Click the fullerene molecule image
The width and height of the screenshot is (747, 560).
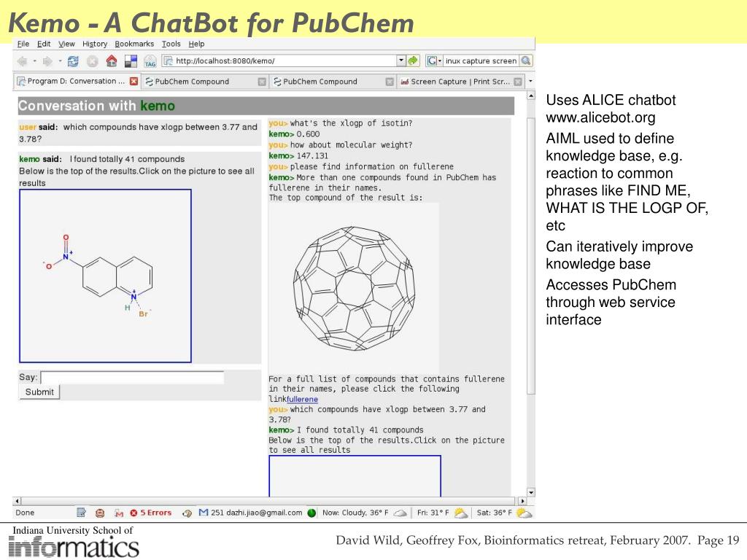[354, 288]
